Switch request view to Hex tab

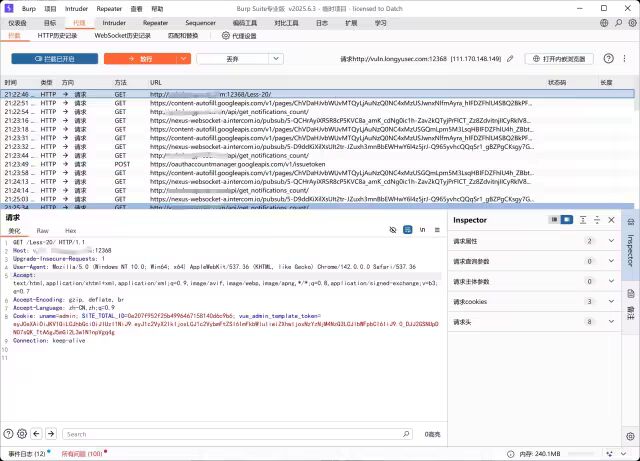(71, 231)
